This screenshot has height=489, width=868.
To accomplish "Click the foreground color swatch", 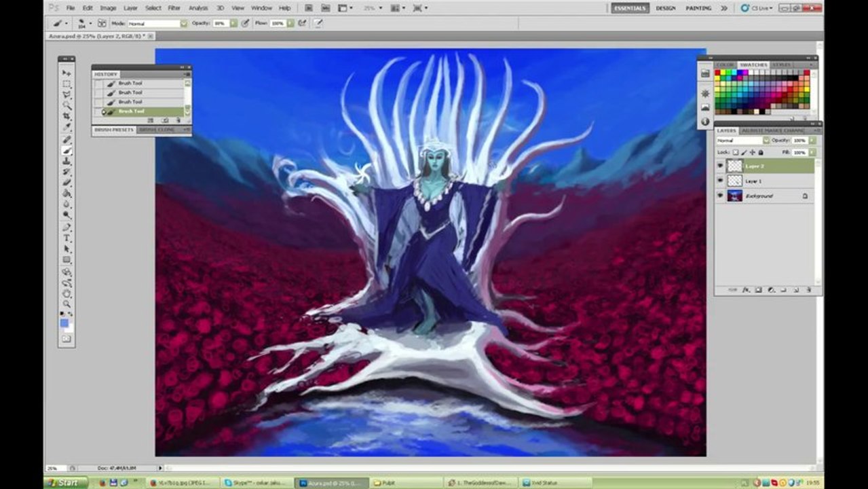I will 64,323.
